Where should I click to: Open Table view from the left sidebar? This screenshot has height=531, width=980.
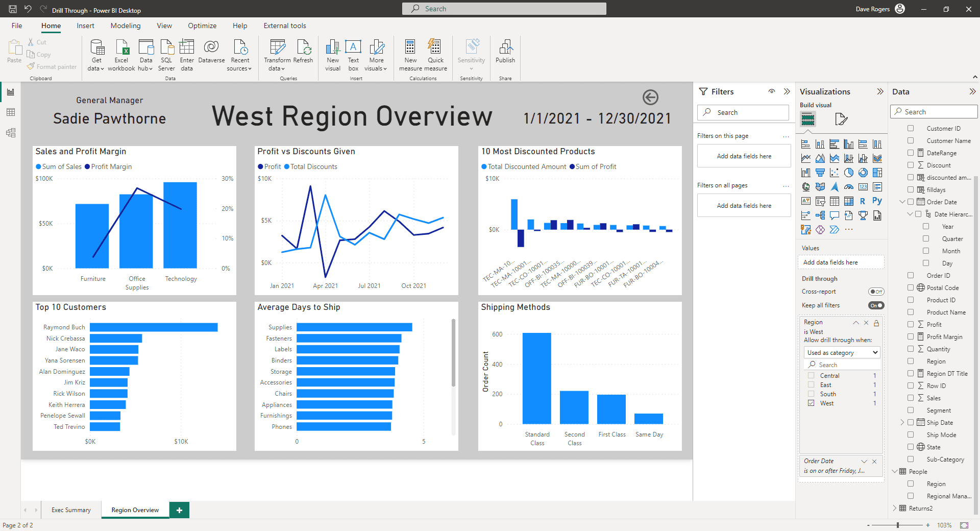coord(10,112)
